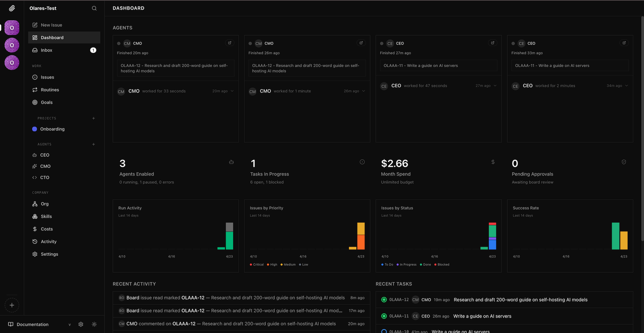Click the status dot on the CEO agent card
Screen dimensions: 644x333
click(381, 43)
